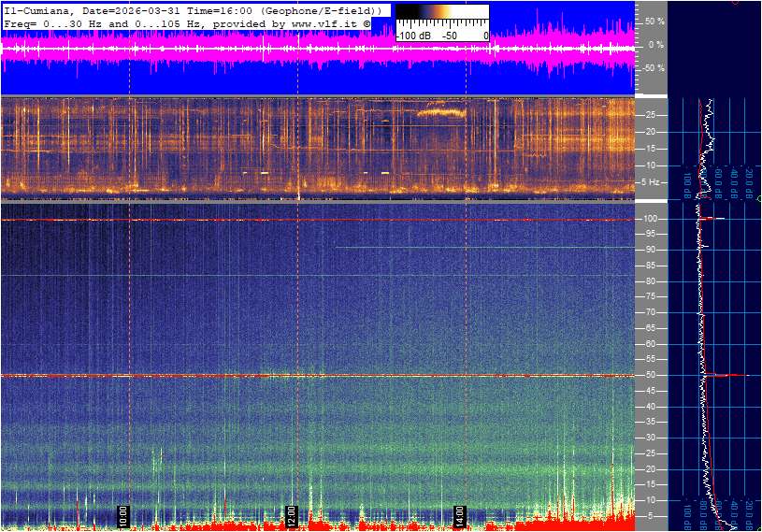Click the station title line 'I1-Cumiana, Date=2026-03-31'
762x532 pixels.
192,10
